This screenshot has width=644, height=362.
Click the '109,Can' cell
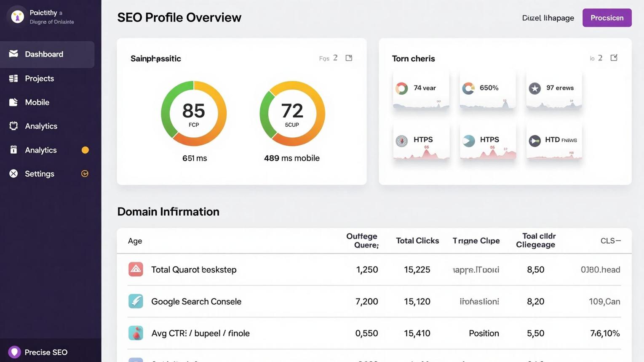coord(604,301)
